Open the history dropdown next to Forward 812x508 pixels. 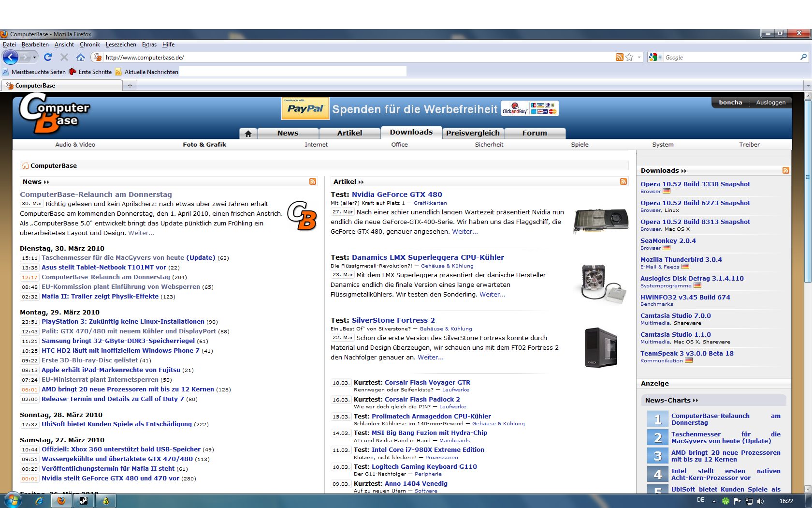pyautogui.click(x=34, y=57)
